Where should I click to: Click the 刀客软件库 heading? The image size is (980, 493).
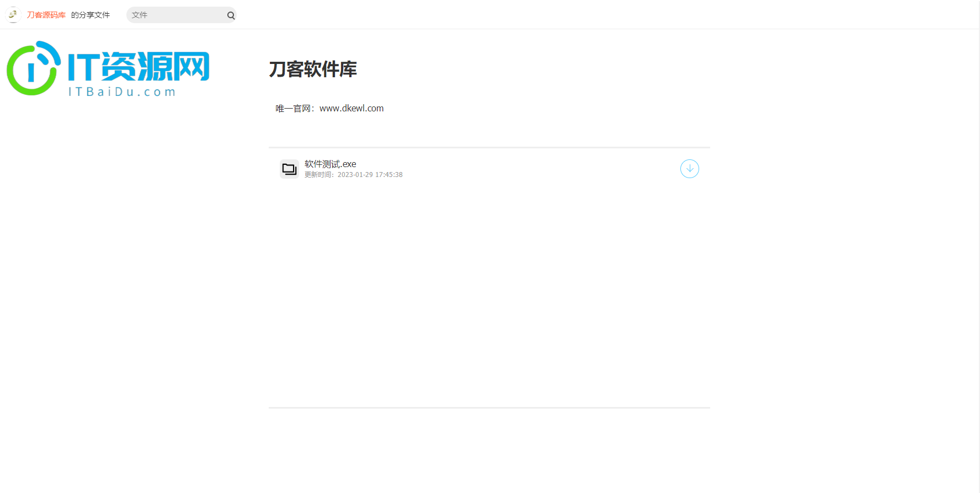click(x=313, y=69)
